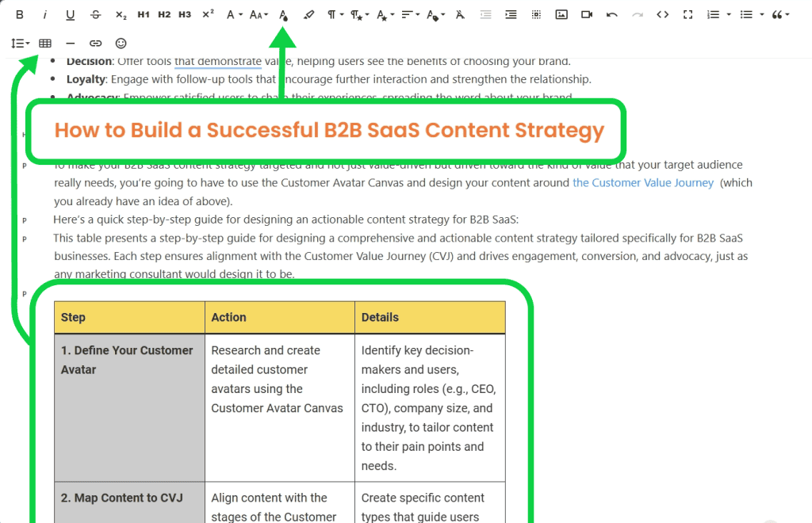Open the emoticons picker
Image resolution: width=812 pixels, height=523 pixels.
coord(121,44)
